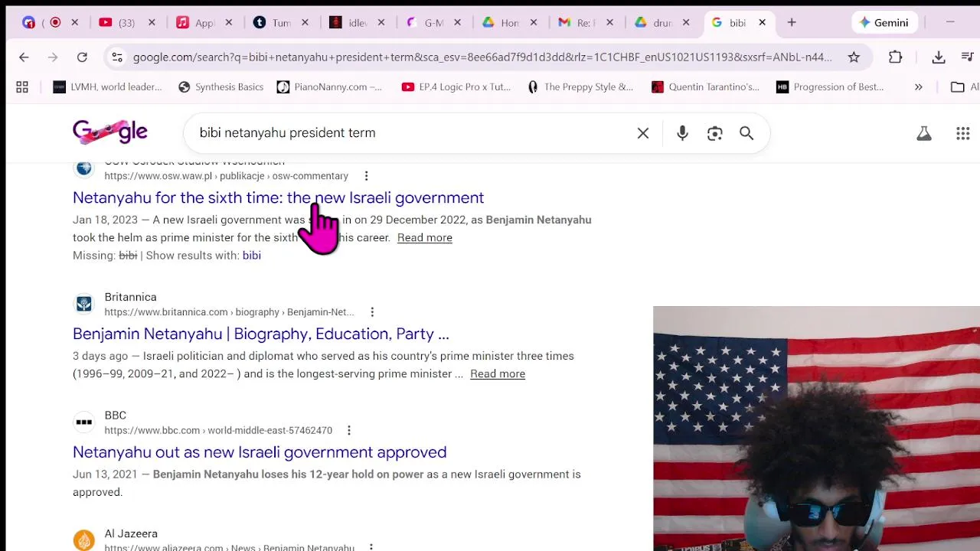Open a new browser tab
The height and width of the screenshot is (551, 980).
click(792, 23)
